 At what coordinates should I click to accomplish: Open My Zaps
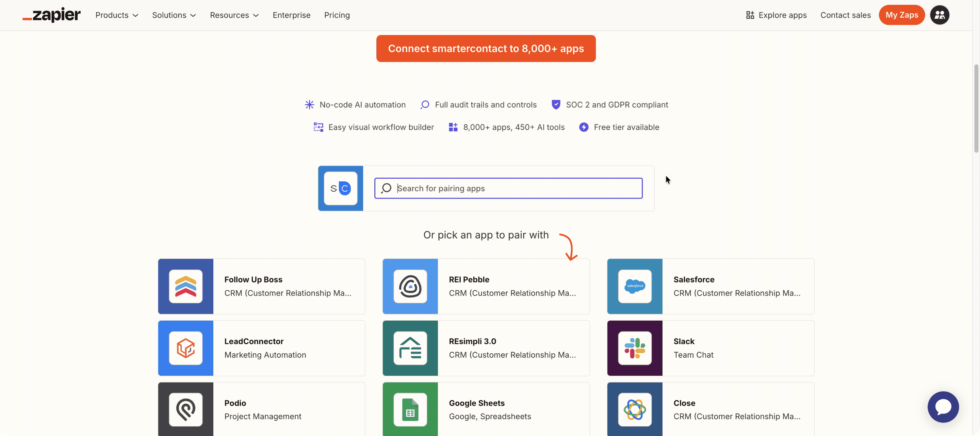(902, 15)
